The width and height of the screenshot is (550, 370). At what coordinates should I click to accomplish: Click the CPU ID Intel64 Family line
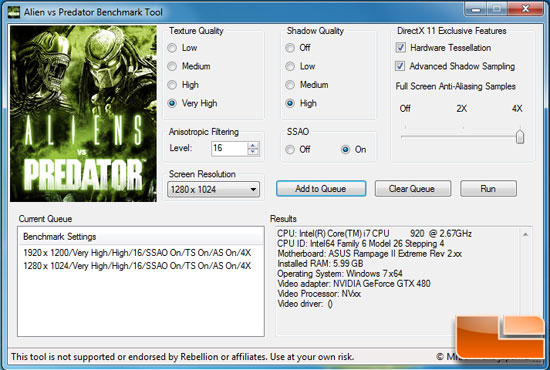click(361, 244)
